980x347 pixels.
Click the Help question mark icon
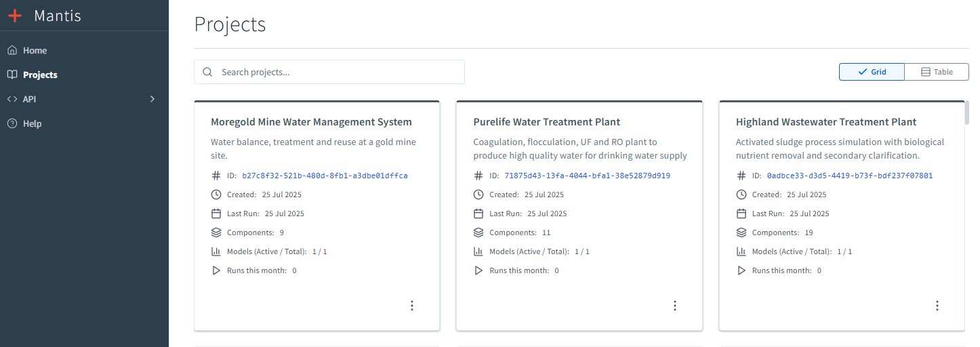pyautogui.click(x=12, y=123)
